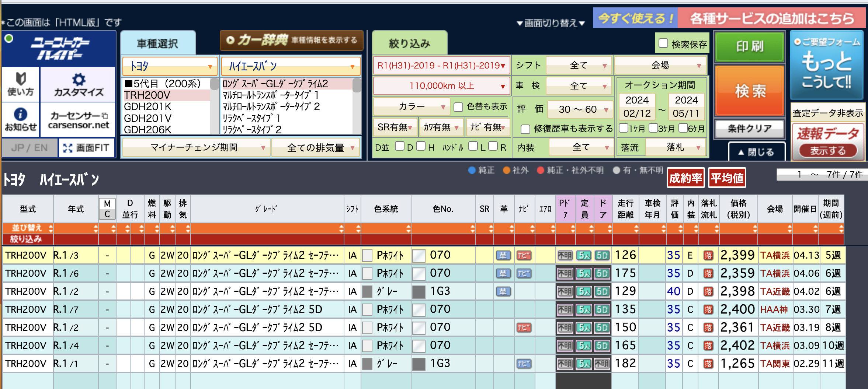The width and height of the screenshot is (868, 389).
Task: Click ナビ badge in 2,399 row
Action: [524, 255]
